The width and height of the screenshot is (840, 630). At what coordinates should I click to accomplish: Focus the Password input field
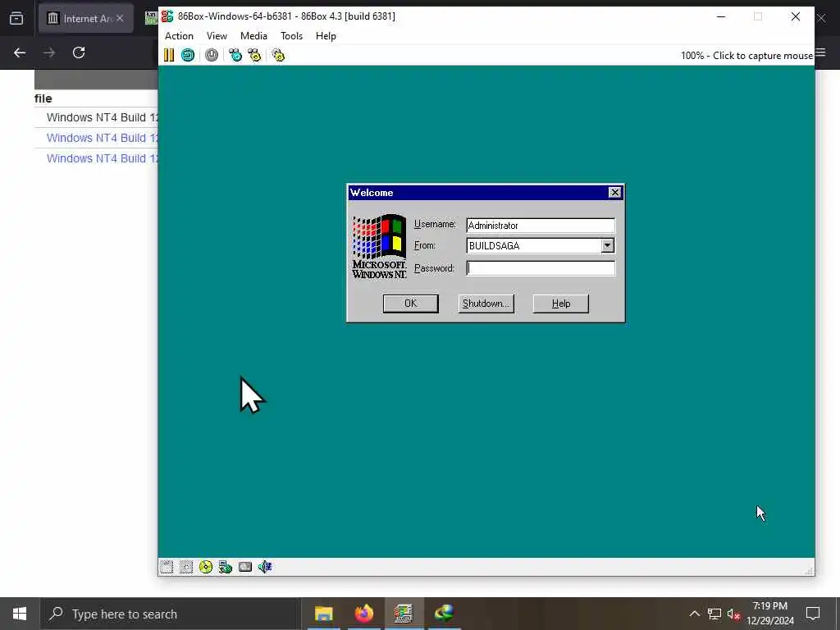[x=541, y=268]
